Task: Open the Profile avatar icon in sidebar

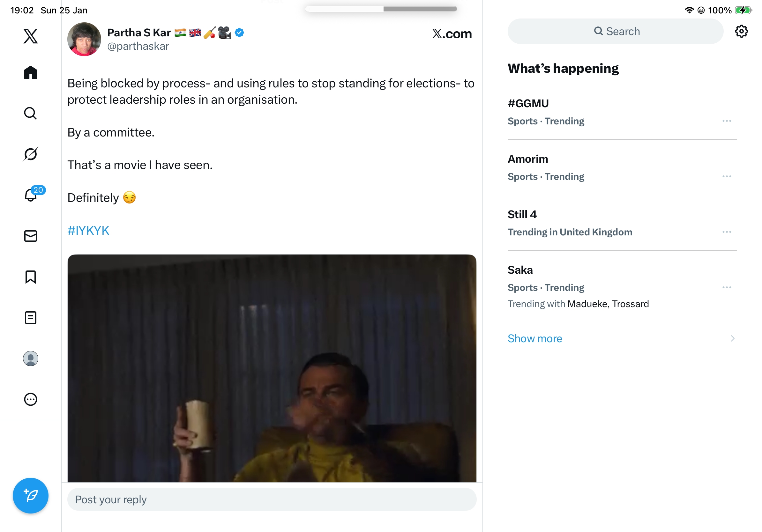Action: (31, 358)
